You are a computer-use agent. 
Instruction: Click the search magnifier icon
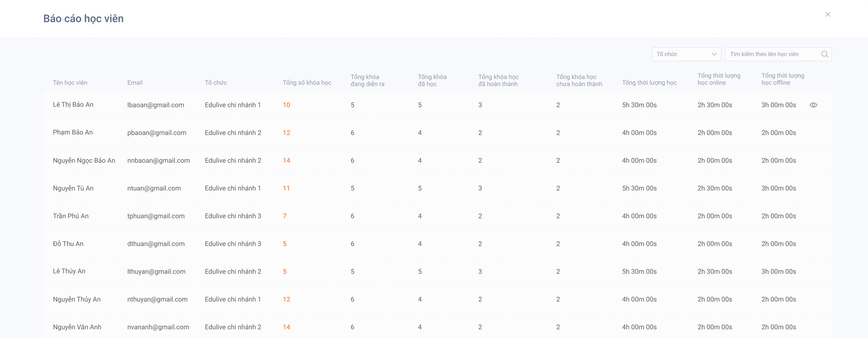[825, 54]
